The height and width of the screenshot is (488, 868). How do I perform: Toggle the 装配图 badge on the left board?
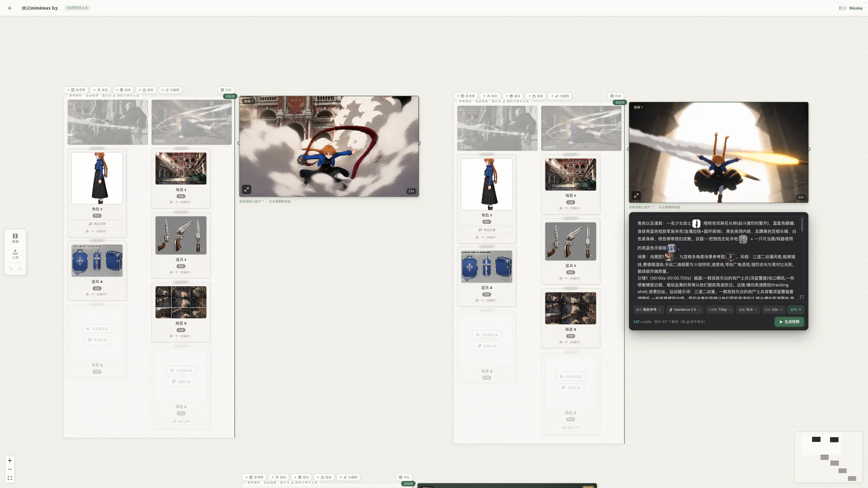230,96
